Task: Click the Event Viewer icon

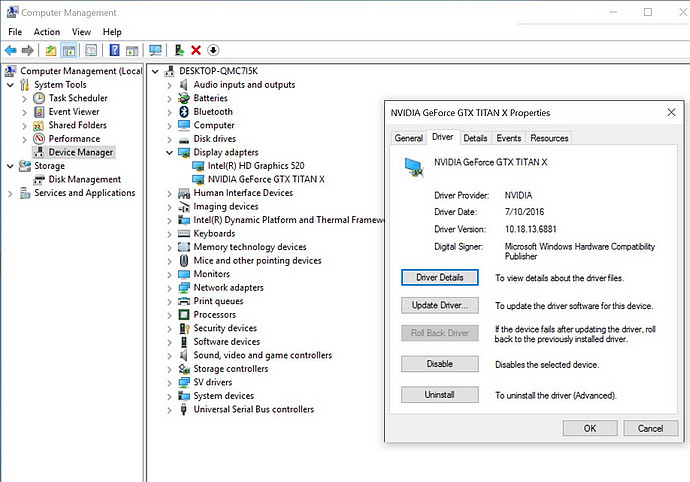Action: tap(39, 112)
